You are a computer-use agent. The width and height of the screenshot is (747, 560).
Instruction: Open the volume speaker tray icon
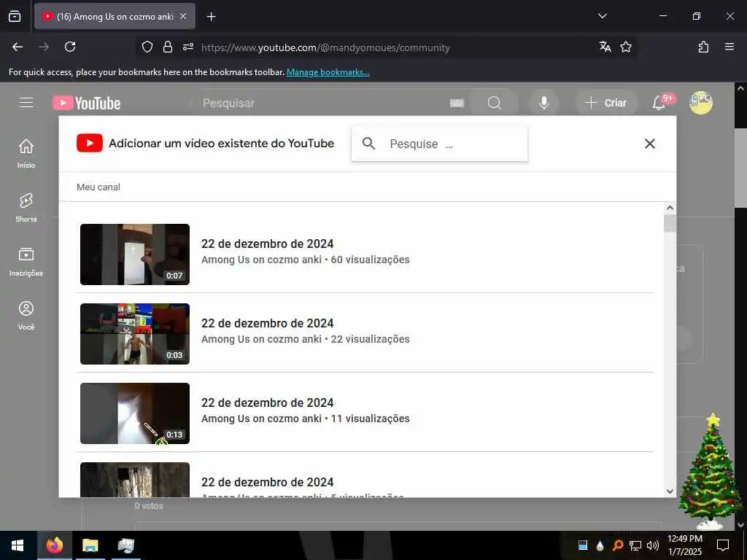(x=653, y=545)
